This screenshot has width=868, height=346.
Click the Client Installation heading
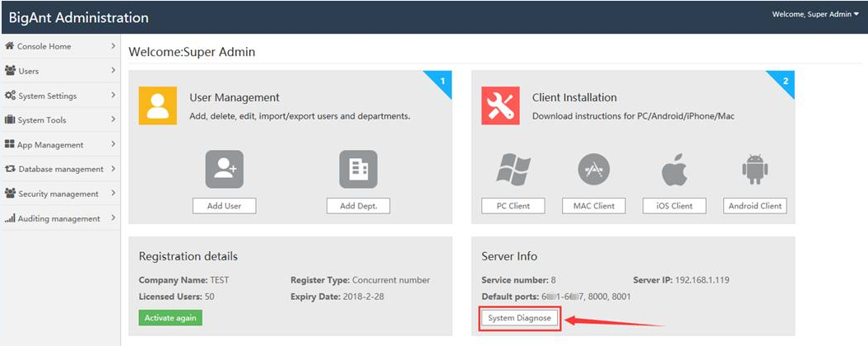pos(574,97)
